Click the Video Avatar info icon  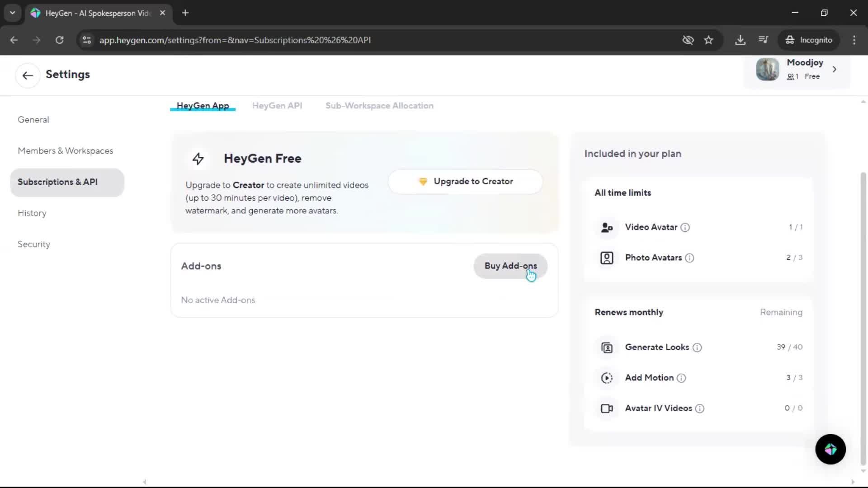pos(685,228)
